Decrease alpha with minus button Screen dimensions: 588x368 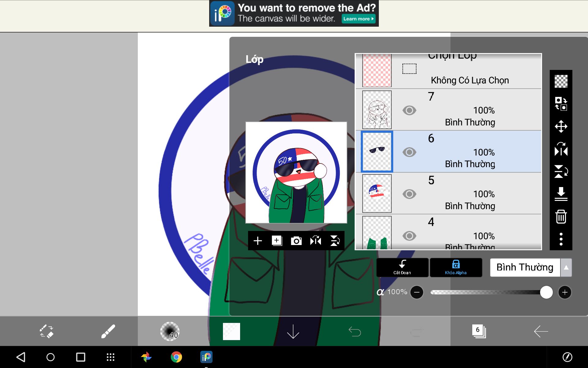tap(417, 292)
